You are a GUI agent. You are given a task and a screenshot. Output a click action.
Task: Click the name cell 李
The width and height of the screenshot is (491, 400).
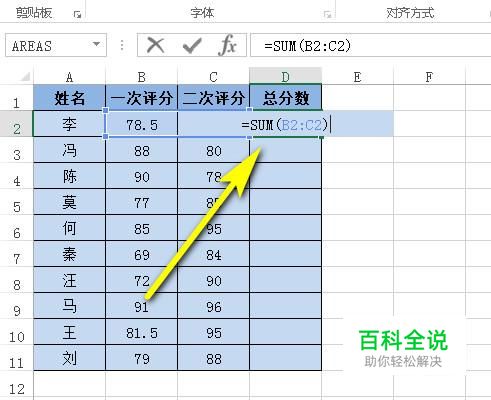pos(69,124)
